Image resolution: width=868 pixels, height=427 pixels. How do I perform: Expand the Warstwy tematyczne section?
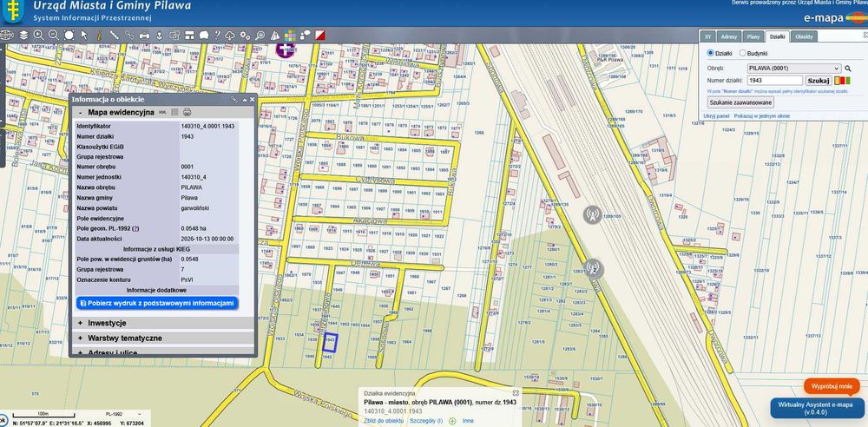[x=80, y=338]
